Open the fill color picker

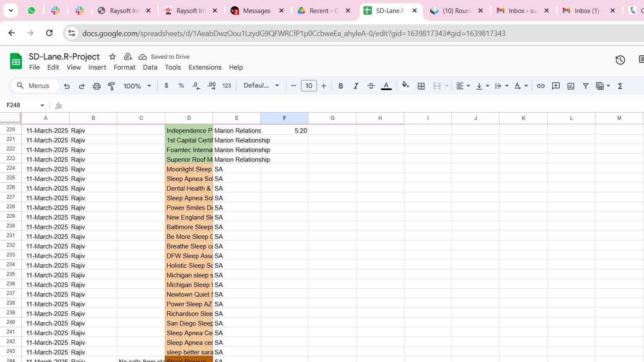(405, 86)
